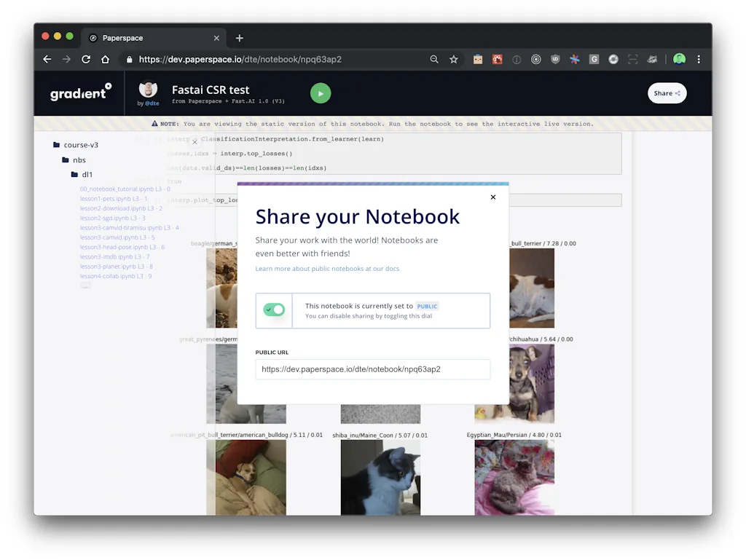Open the Chrome profile avatar icon
Image resolution: width=746 pixels, height=560 pixels.
tap(678, 59)
